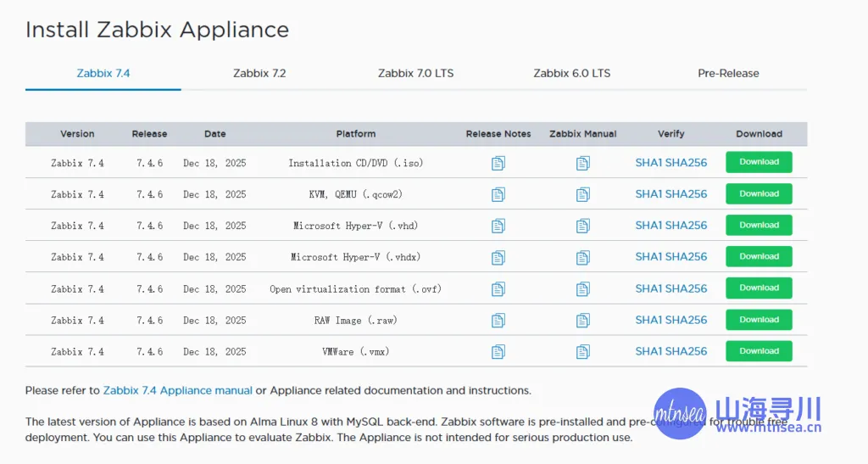Open Zabbix Manual icon for KVM, QEMU (.qcow2)
868x464 pixels.
(x=583, y=194)
